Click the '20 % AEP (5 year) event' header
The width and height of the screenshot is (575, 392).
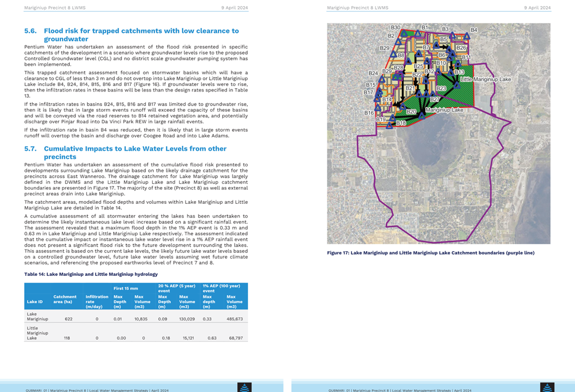click(177, 288)
